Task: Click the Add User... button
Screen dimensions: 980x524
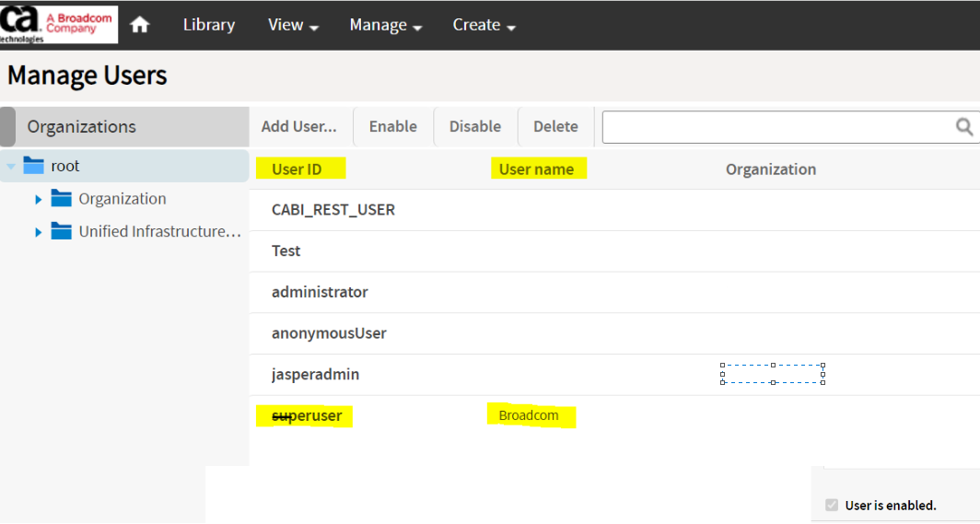Action: pyautogui.click(x=298, y=127)
